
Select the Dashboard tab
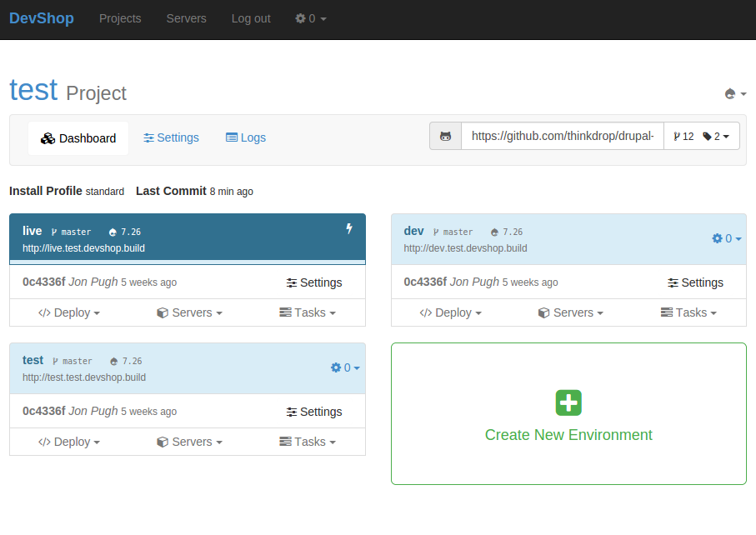(x=78, y=138)
